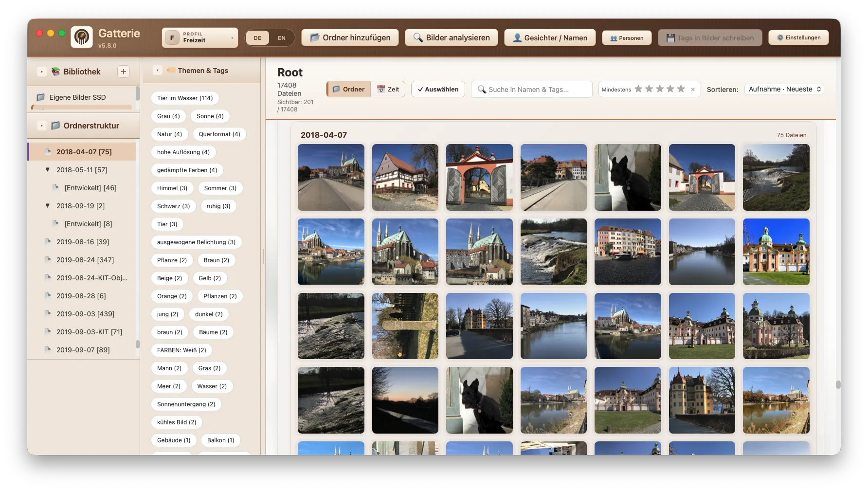Open the dark sunset silhouette thumbnail
Viewport: 868px width, 491px height.
click(405, 400)
